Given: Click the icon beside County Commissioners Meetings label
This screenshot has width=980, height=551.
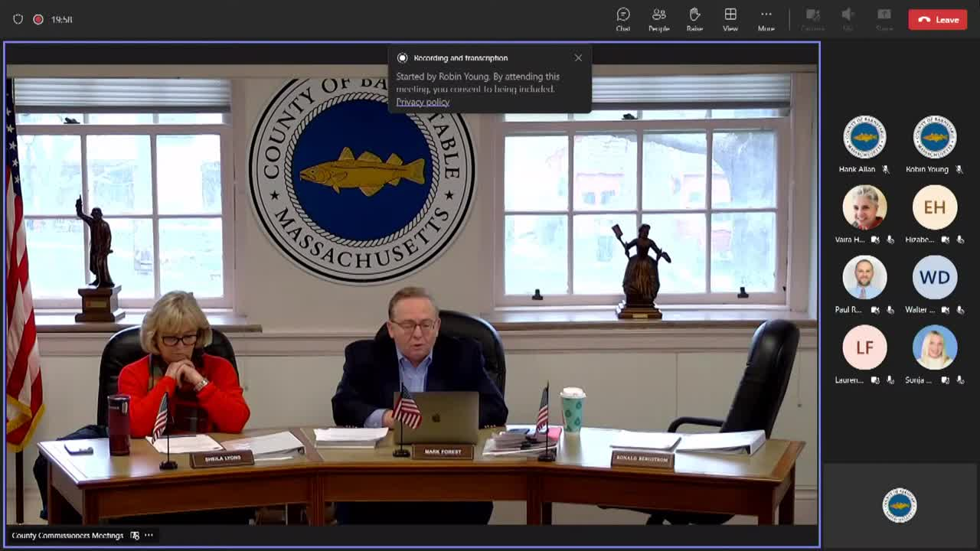Looking at the screenshot, I should click(135, 536).
